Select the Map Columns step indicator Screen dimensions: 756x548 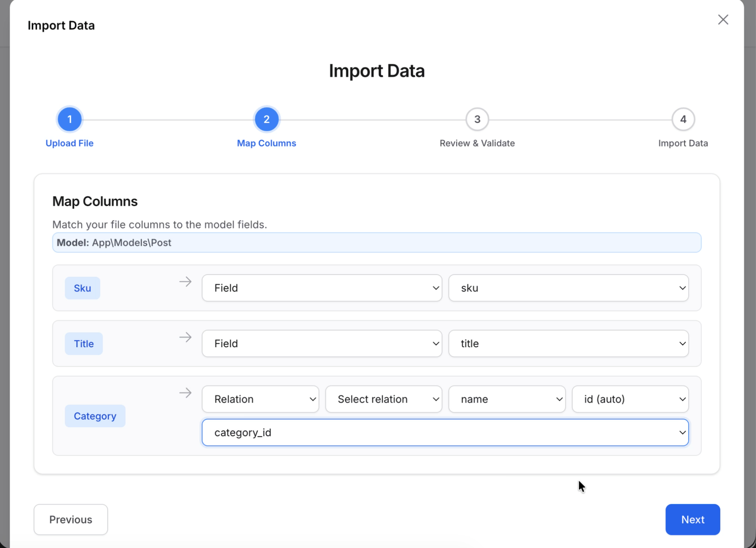point(266,119)
